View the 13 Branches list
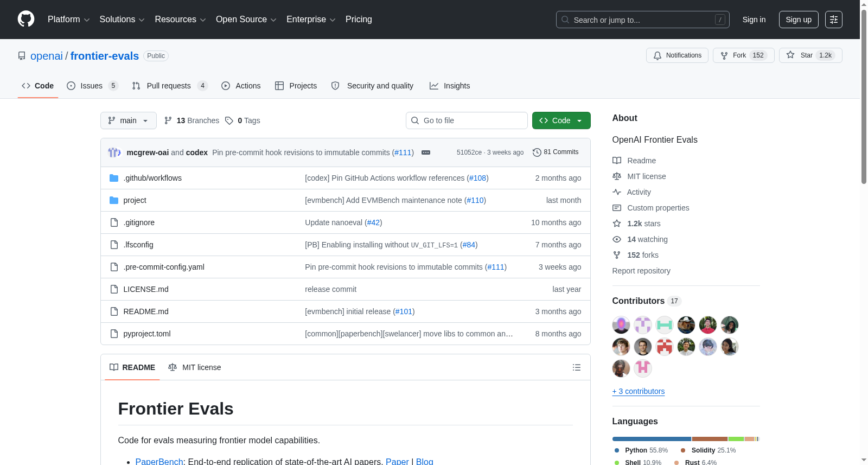The height and width of the screenshot is (465, 868). [192, 120]
